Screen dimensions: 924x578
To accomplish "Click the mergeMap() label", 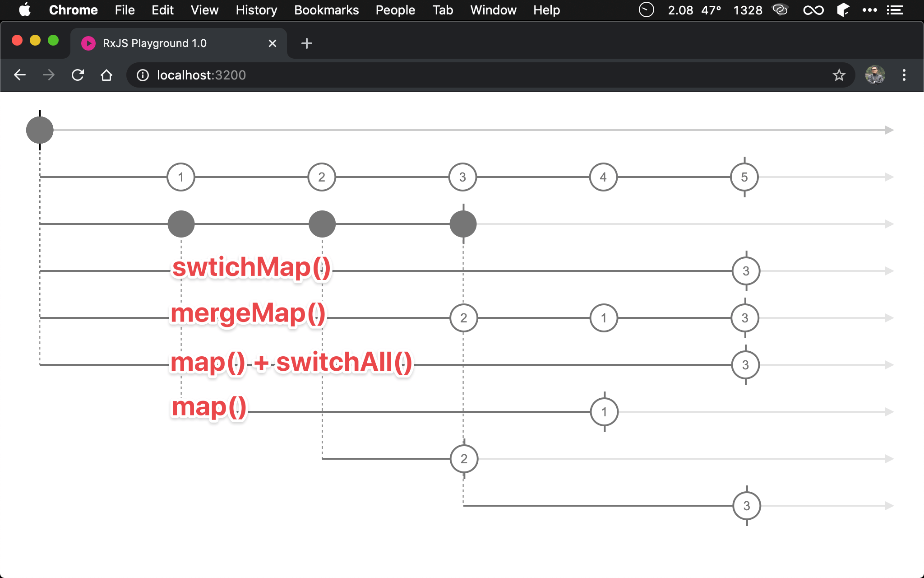I will pyautogui.click(x=248, y=313).
